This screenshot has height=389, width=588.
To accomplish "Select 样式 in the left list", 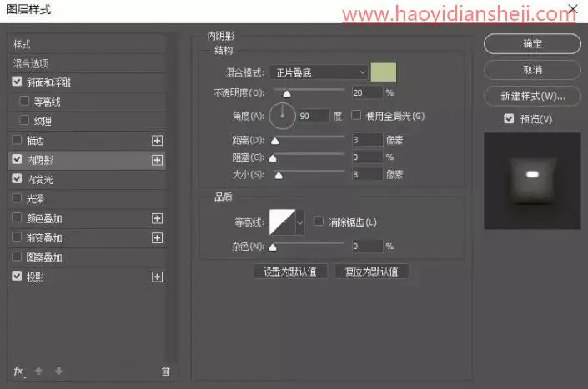I will [87, 44].
